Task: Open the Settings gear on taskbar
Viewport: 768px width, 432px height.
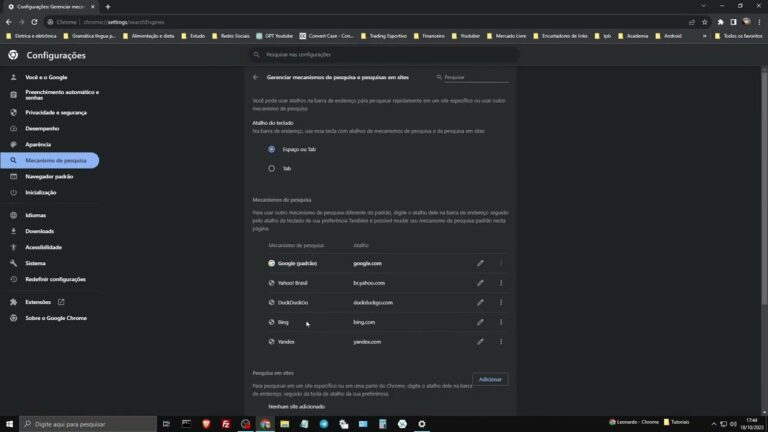Action: [422, 424]
